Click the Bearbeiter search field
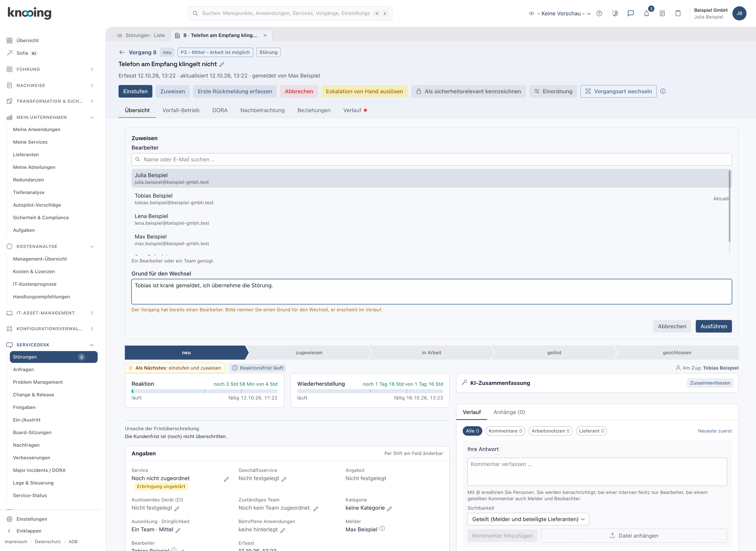 431,159
